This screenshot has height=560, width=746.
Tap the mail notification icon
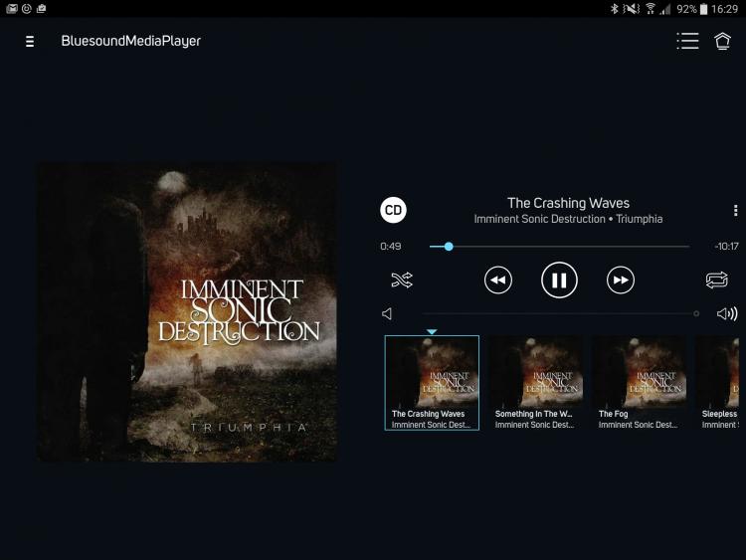pyautogui.click(x=11, y=9)
